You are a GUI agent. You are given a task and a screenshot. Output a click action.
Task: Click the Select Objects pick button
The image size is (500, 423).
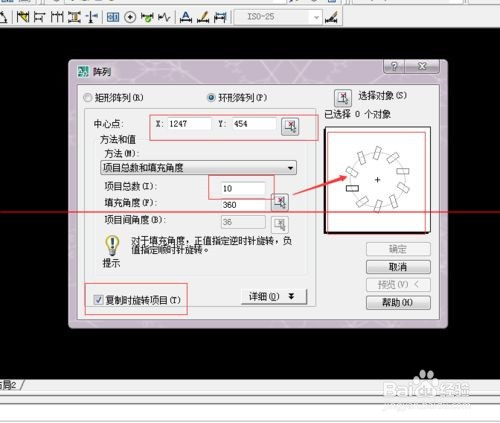coord(343,98)
